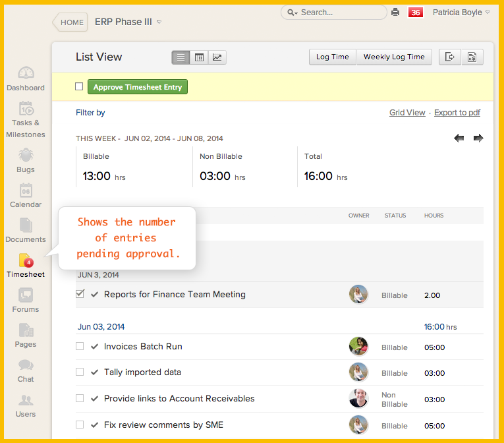Click the Export to pdf link

(457, 113)
